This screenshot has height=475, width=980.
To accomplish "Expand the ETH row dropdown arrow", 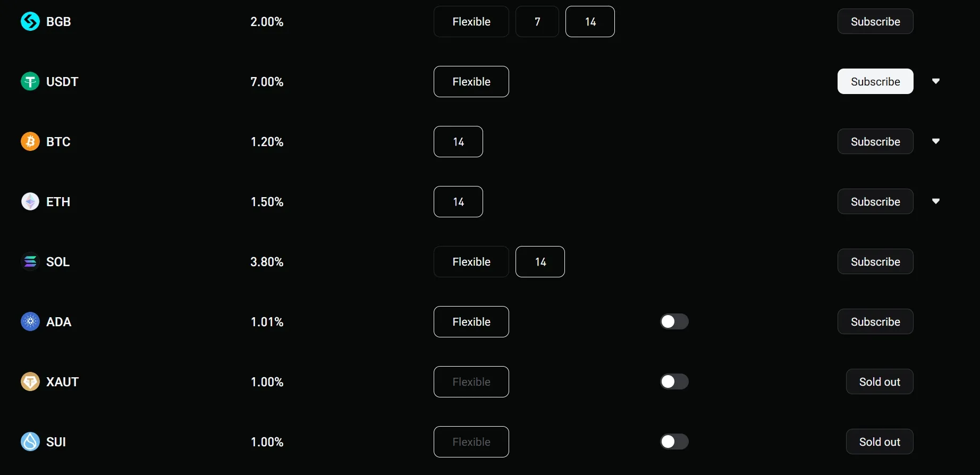I will tap(936, 201).
